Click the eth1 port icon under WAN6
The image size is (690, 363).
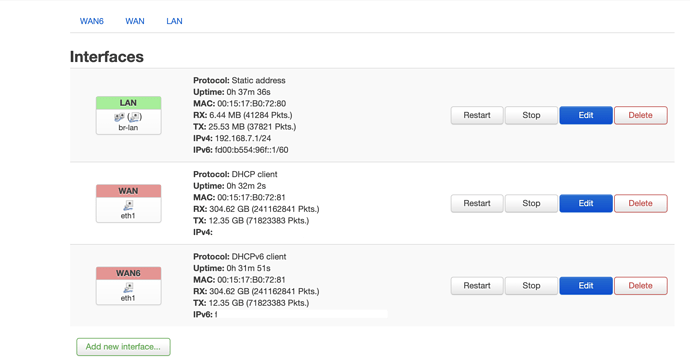(128, 288)
